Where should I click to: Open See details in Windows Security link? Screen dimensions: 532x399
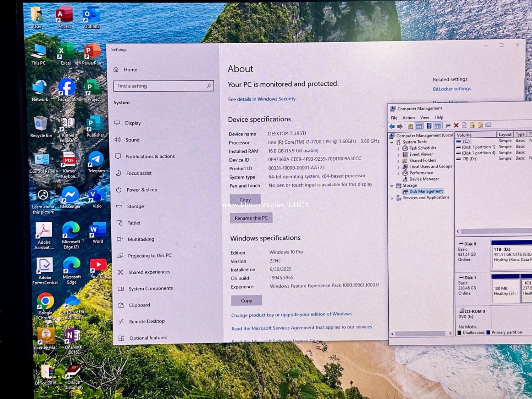262,99
